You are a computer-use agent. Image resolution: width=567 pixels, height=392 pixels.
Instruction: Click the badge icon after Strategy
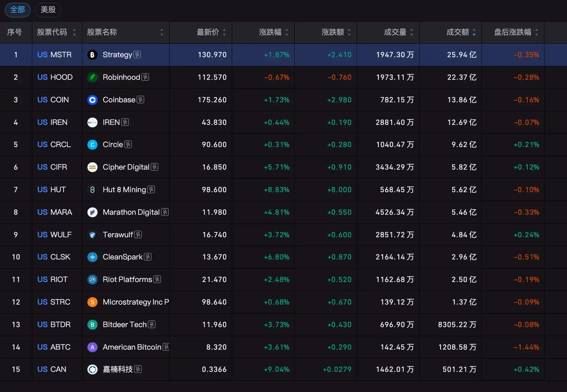(137, 54)
